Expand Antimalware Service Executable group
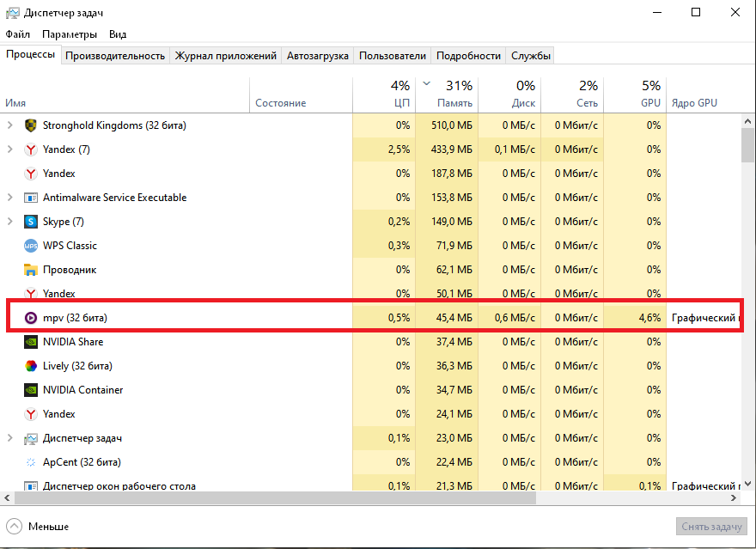 tap(9, 197)
